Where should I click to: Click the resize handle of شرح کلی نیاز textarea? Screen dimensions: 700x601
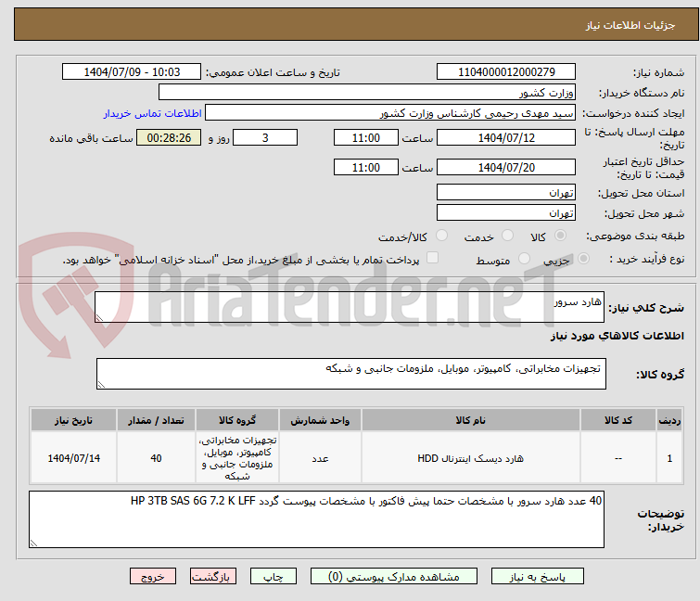coord(99,318)
